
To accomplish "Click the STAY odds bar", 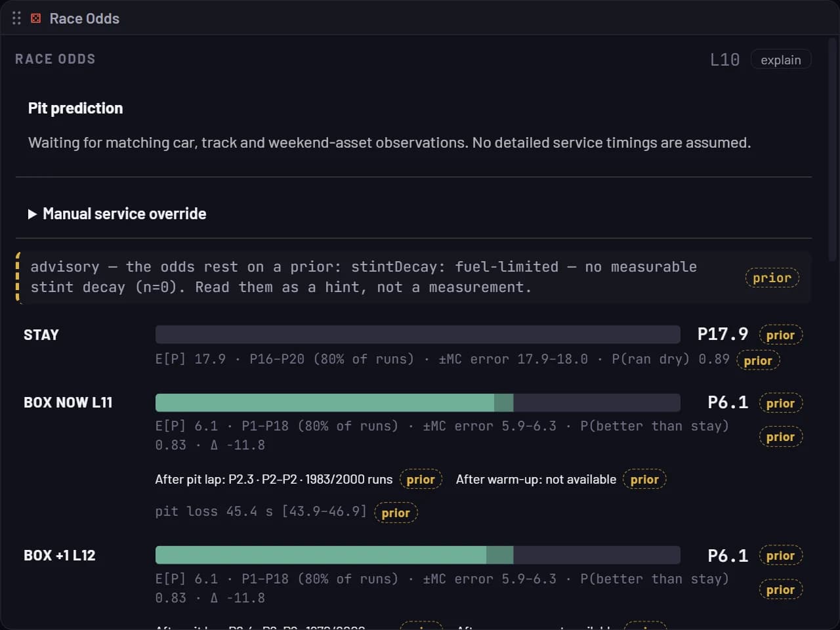I will click(417, 335).
